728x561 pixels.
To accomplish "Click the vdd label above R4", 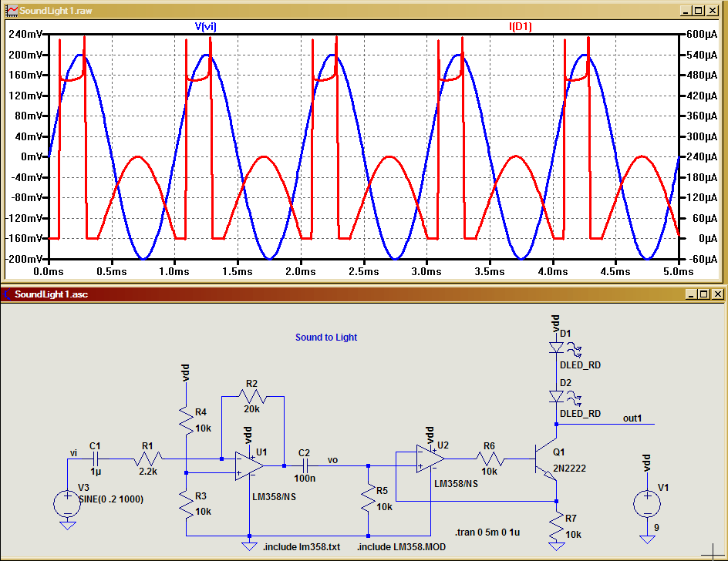I will coord(186,373).
